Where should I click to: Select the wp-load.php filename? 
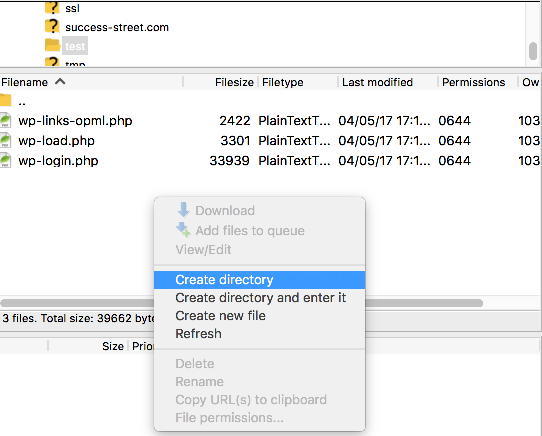pos(56,141)
